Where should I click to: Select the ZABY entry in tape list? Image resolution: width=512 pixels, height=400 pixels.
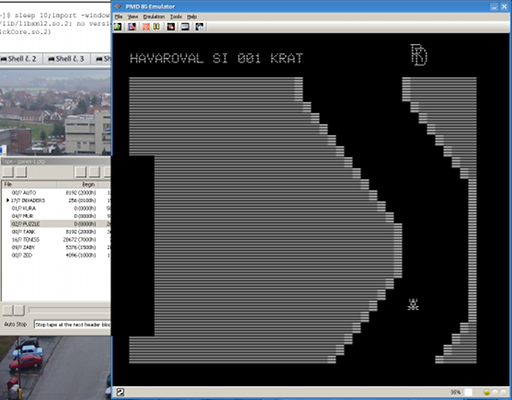23,247
